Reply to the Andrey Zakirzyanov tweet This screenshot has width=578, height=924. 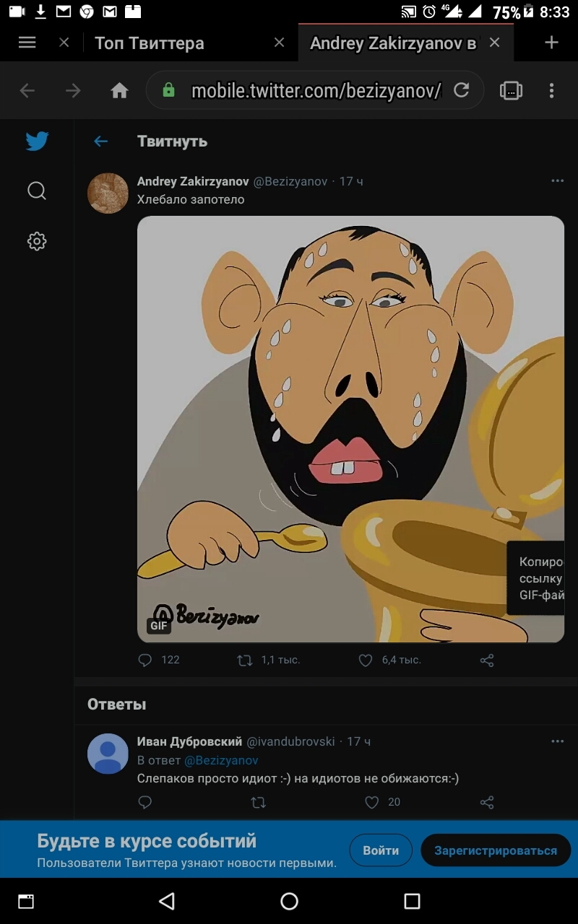[x=145, y=660]
